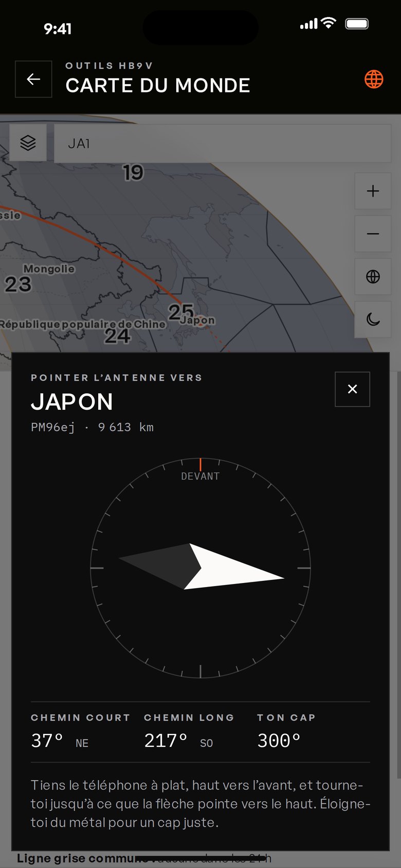
Task: Tap the battery status bar icon
Action: 357,24
